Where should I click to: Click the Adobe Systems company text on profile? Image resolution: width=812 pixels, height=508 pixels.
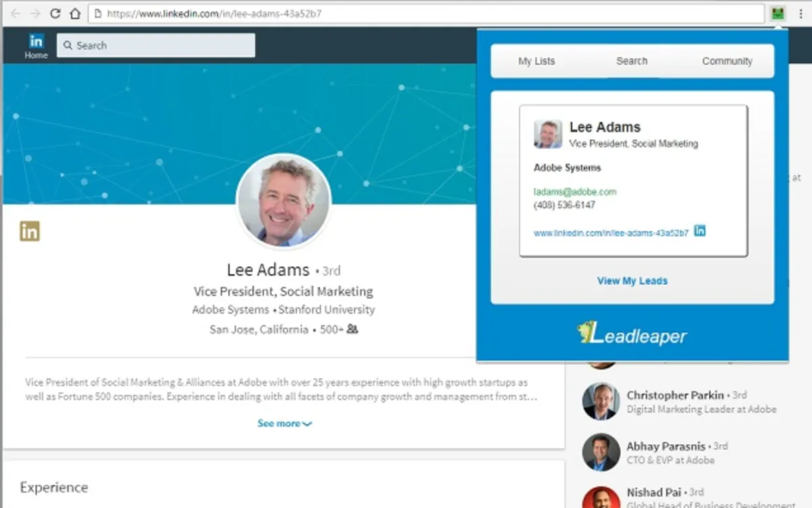click(x=231, y=310)
